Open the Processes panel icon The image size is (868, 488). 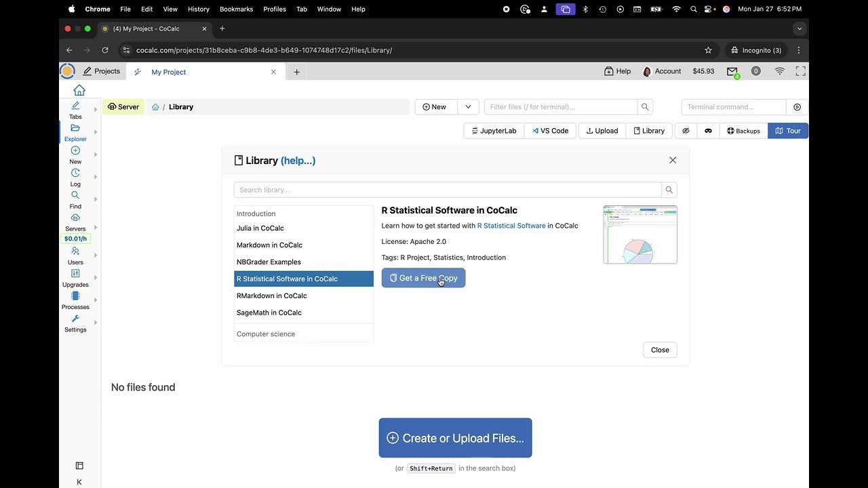(75, 300)
